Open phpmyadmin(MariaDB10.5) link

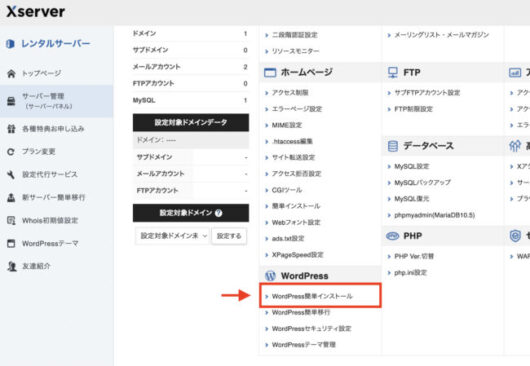coord(434,215)
